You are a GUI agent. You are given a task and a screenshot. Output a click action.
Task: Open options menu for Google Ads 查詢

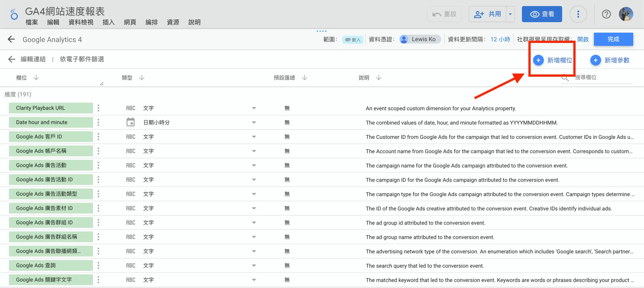pyautogui.click(x=98, y=265)
